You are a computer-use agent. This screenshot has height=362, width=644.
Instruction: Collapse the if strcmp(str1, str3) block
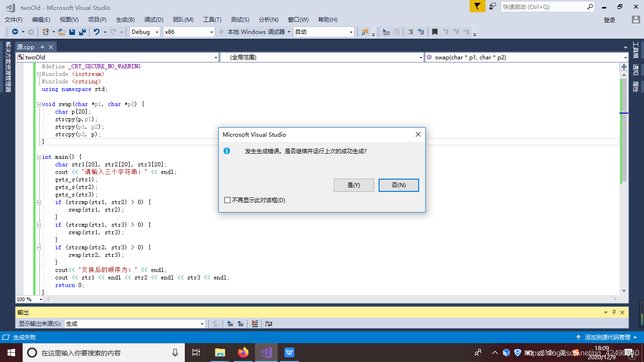click(x=39, y=225)
